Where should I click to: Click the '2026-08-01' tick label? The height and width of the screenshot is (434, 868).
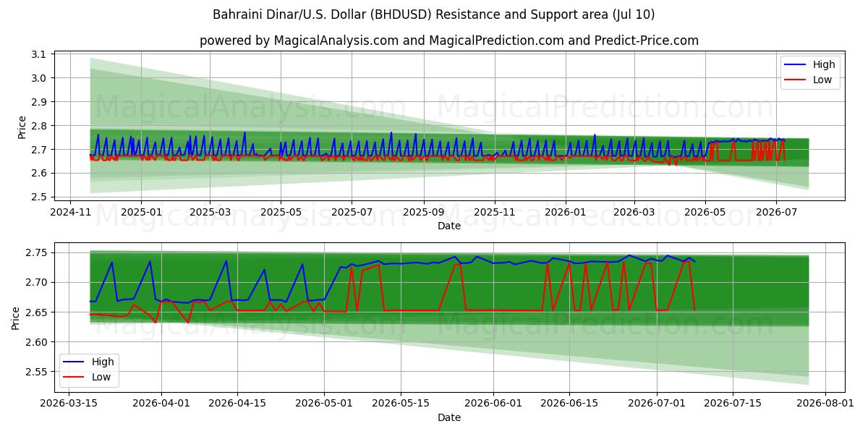(825, 404)
